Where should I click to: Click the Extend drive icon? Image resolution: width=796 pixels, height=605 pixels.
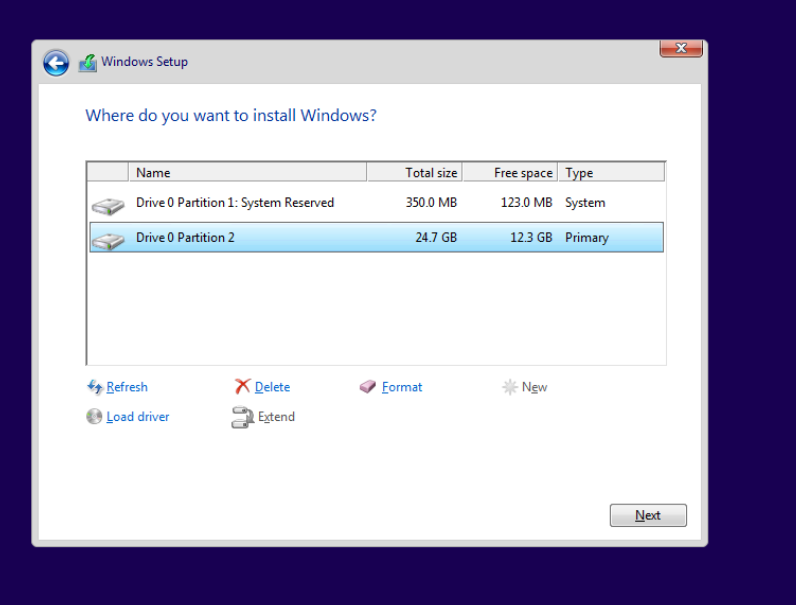(x=242, y=417)
